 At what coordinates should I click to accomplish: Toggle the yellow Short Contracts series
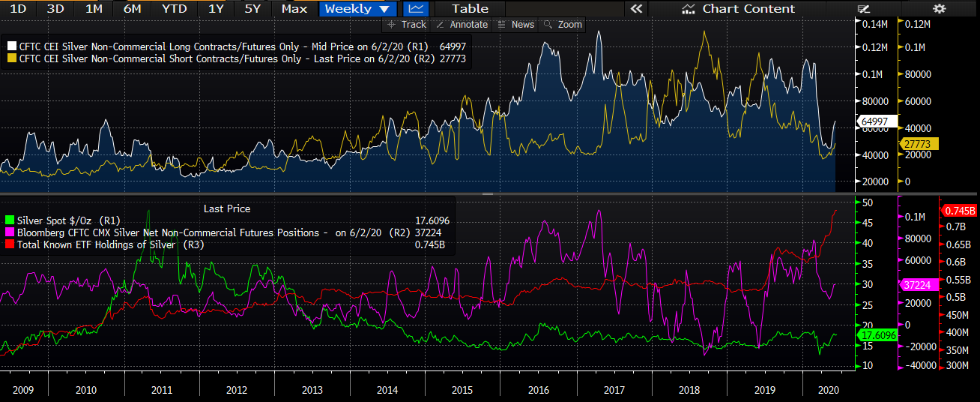pos(12,58)
